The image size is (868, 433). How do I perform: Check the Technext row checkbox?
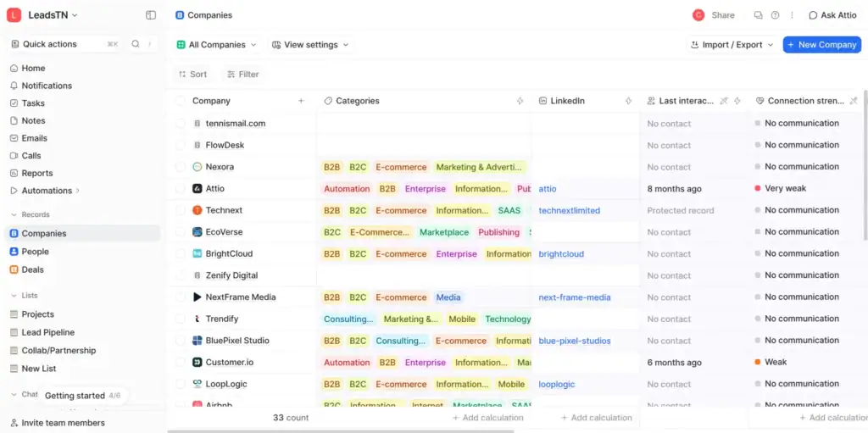click(x=181, y=210)
